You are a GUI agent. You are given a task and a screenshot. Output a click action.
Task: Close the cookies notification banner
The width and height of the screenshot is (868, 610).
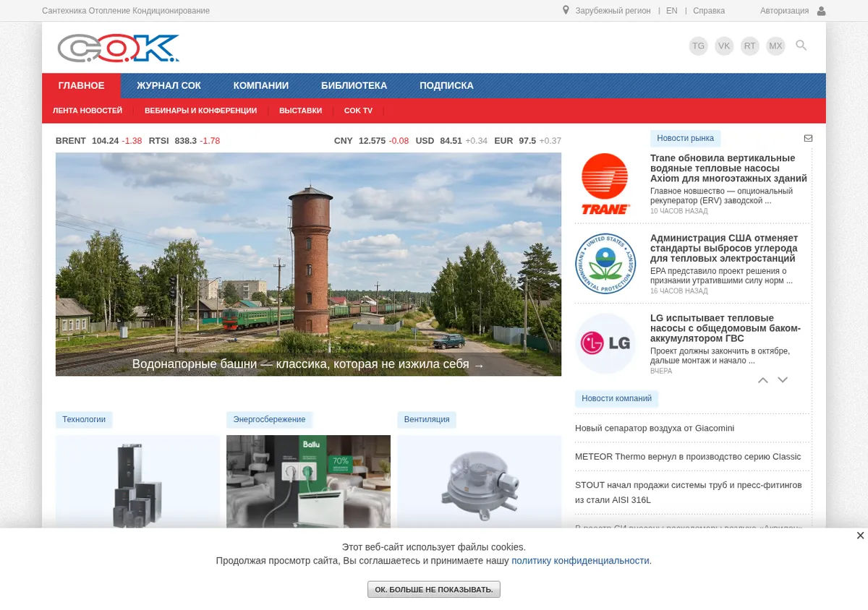click(x=860, y=536)
